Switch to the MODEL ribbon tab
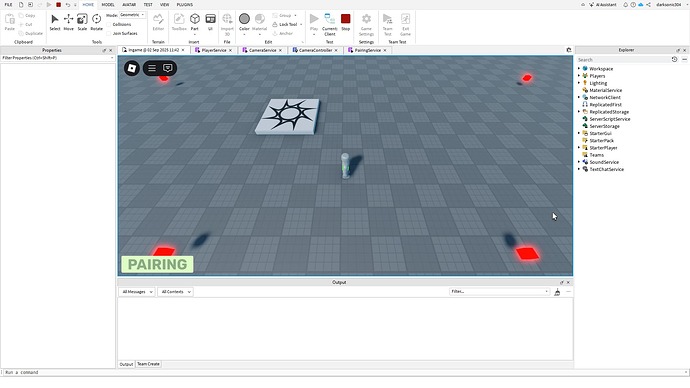 tap(108, 4)
